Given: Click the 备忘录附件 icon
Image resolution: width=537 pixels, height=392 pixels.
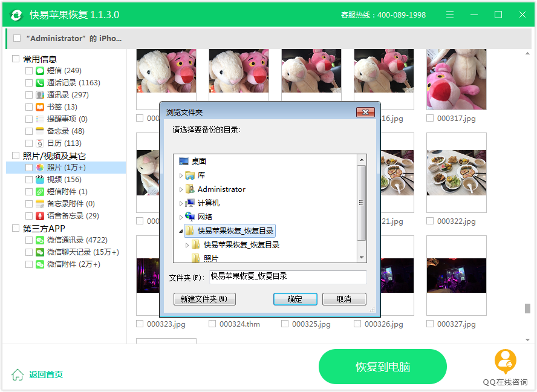Looking at the screenshot, I should click(x=40, y=203).
